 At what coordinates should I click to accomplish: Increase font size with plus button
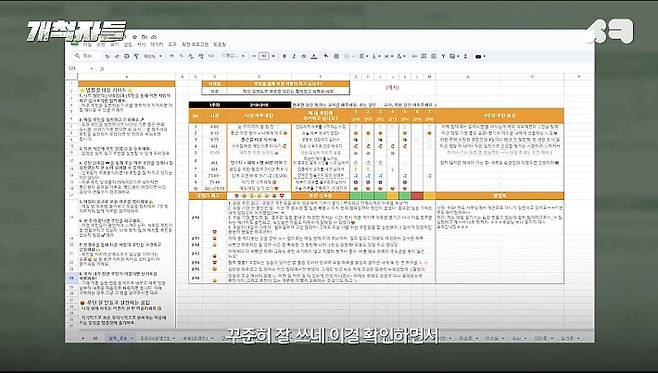click(274, 56)
